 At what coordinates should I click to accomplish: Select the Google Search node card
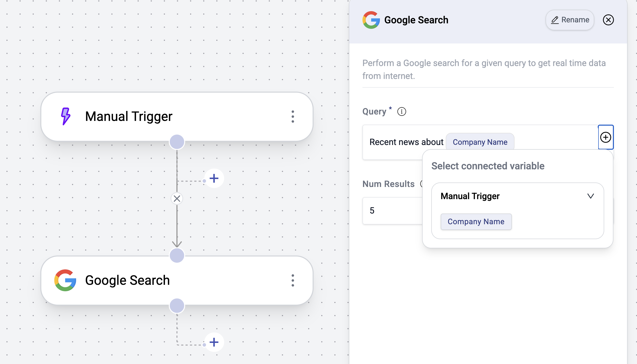click(x=177, y=280)
